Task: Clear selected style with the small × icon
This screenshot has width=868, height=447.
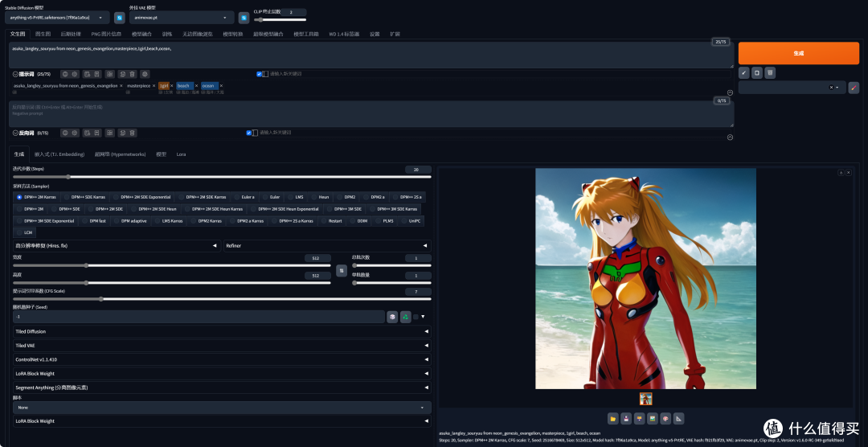Action: [x=831, y=88]
